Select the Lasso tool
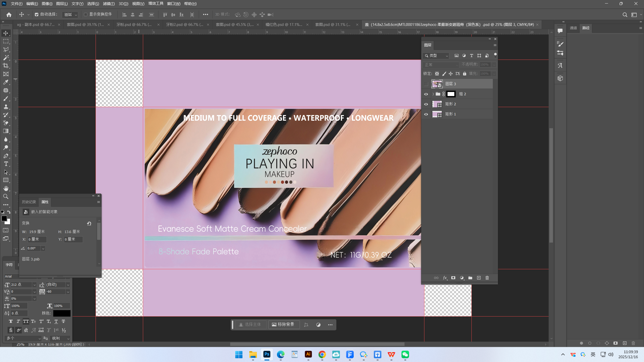Image resolution: width=644 pixels, height=362 pixels. point(6,50)
